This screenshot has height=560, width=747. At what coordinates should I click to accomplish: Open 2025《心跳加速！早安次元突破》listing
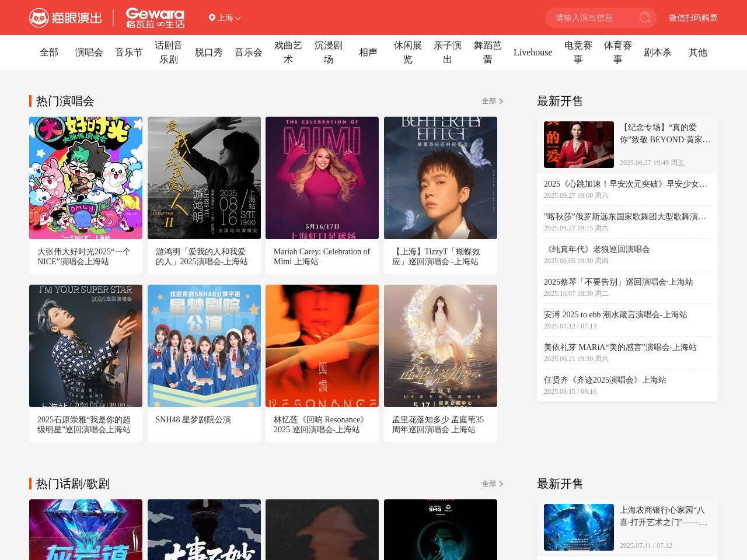click(x=627, y=189)
